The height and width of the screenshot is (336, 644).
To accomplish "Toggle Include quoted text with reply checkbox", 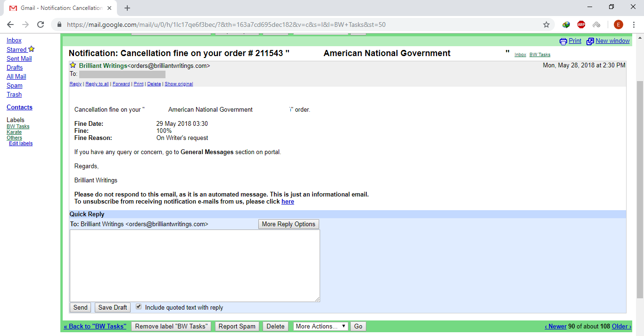I will (139, 306).
